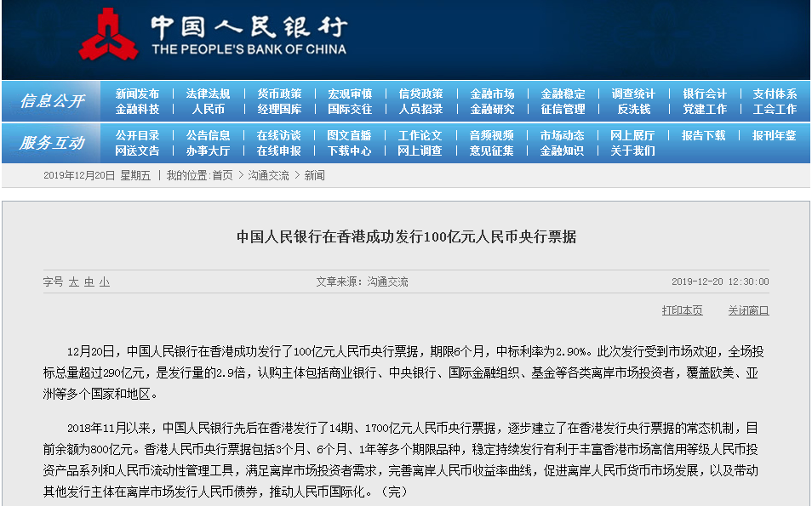Image resolution: width=812 pixels, height=506 pixels.
Task: Open the 金融市场 navigation link
Action: 492,94
